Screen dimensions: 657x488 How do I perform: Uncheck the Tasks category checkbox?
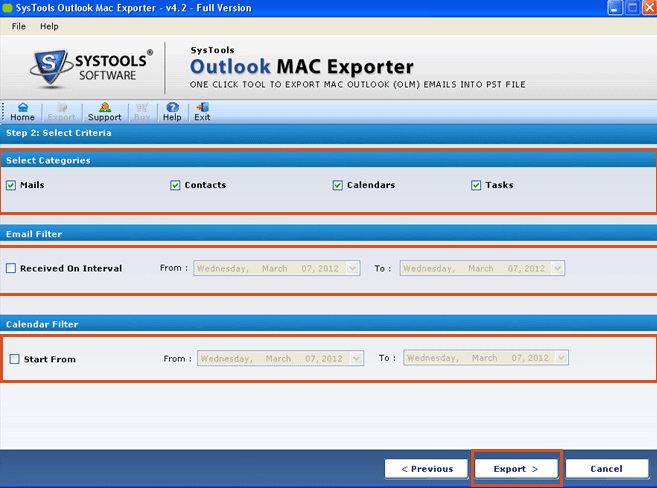[x=476, y=185]
